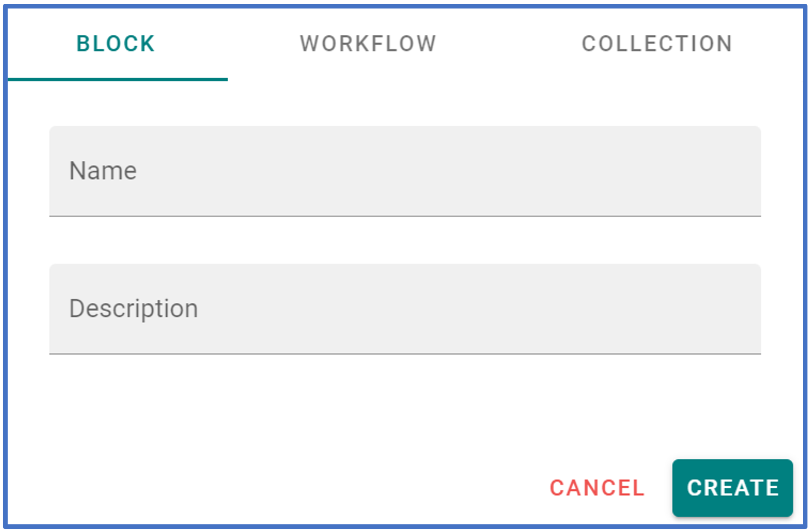Place cursor in the Description box
The height and width of the screenshot is (532, 810).
coord(404,309)
